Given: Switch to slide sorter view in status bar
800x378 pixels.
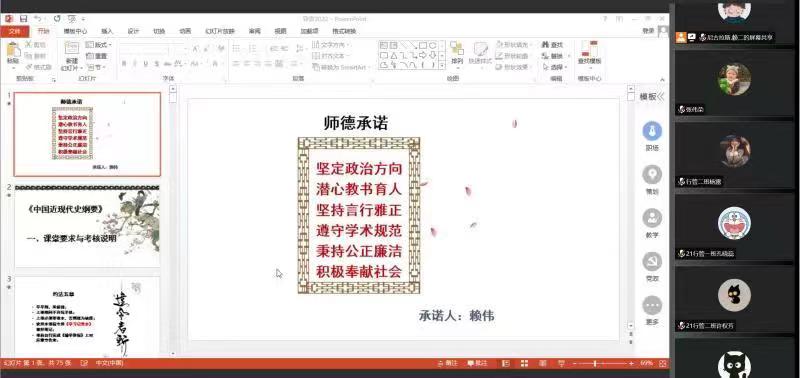Looking at the screenshot, I should point(524,363).
